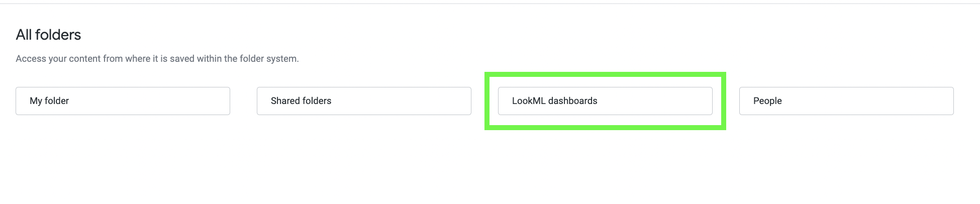Image resolution: width=980 pixels, height=204 pixels.
Task: Click the "All folders" heading
Action: point(48,35)
